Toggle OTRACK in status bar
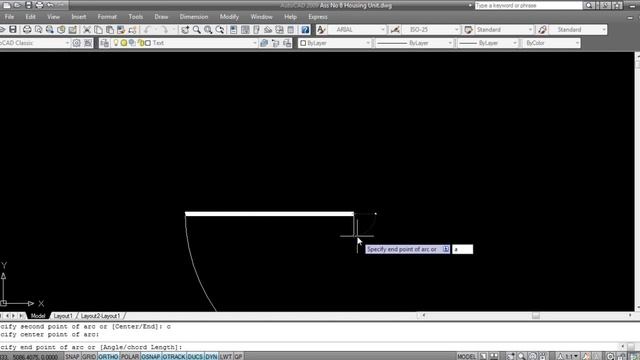Viewport: 640px width, 360px height. click(174, 356)
